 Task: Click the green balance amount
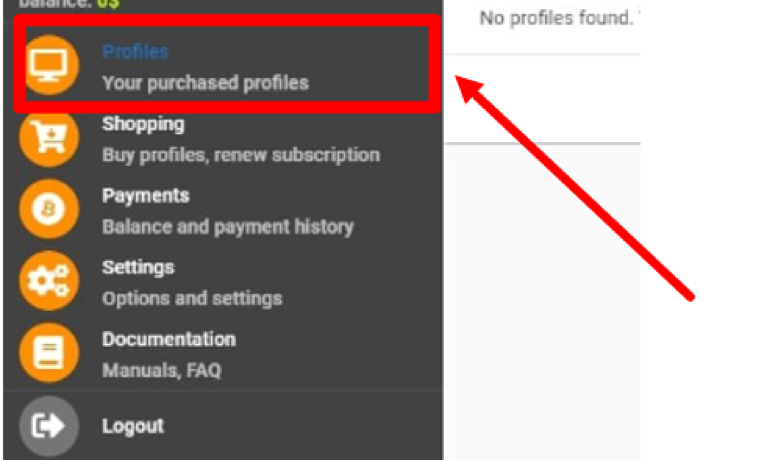[108, 4]
